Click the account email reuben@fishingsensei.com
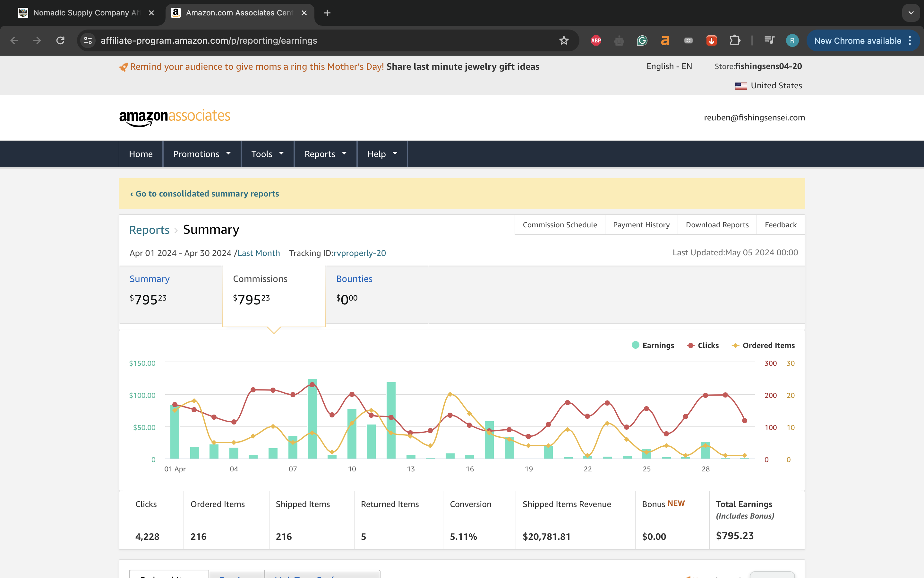 click(x=754, y=118)
